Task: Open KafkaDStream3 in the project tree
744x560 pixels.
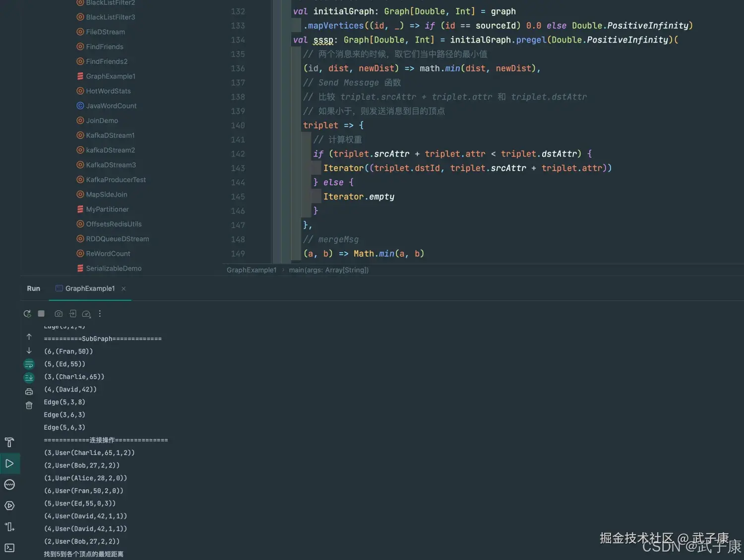Action: 111,165
